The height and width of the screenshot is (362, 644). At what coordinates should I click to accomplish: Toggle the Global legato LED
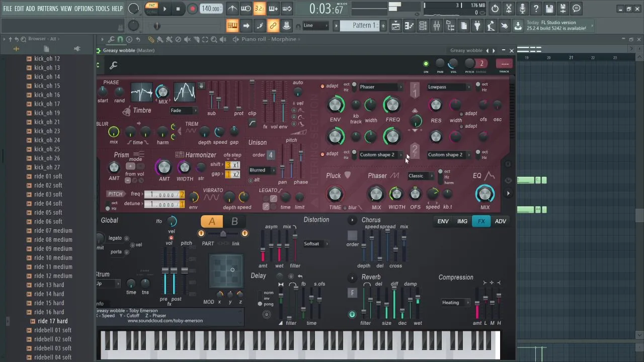click(x=126, y=238)
